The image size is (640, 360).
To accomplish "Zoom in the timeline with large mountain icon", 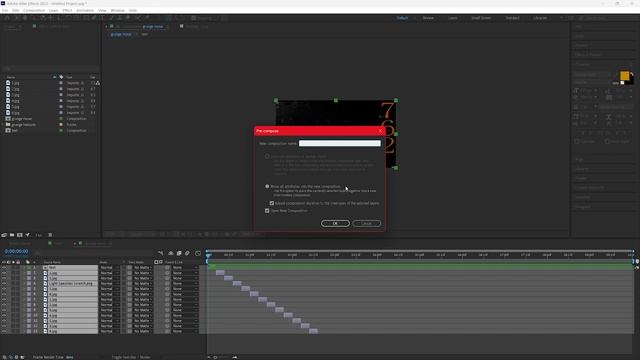I will click(x=235, y=357).
